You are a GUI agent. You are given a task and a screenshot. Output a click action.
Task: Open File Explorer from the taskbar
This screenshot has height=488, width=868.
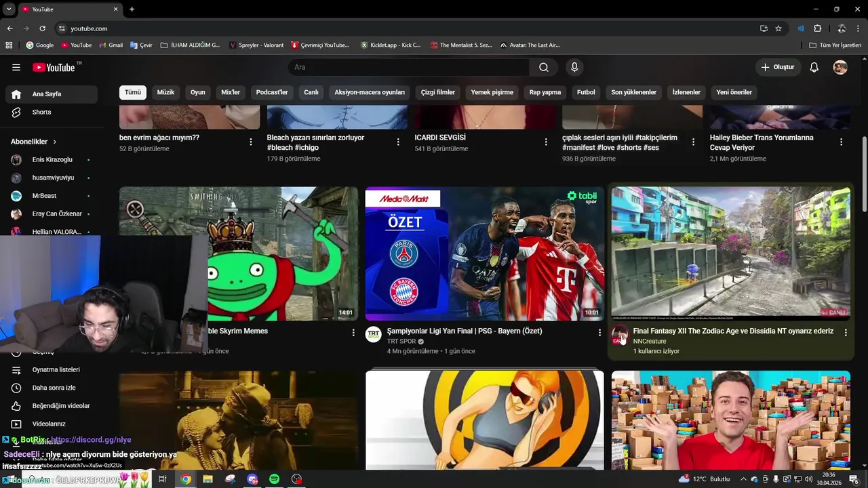(208, 479)
